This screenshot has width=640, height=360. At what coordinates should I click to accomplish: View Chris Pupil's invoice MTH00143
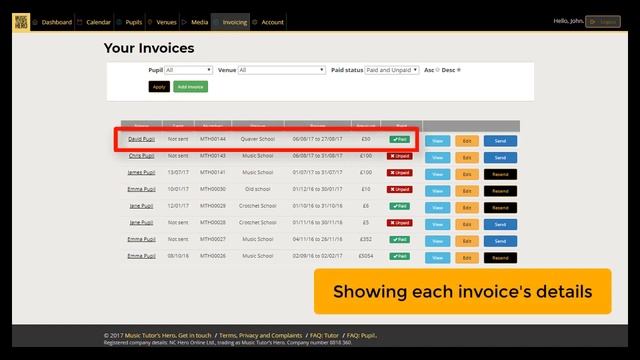[x=438, y=158]
